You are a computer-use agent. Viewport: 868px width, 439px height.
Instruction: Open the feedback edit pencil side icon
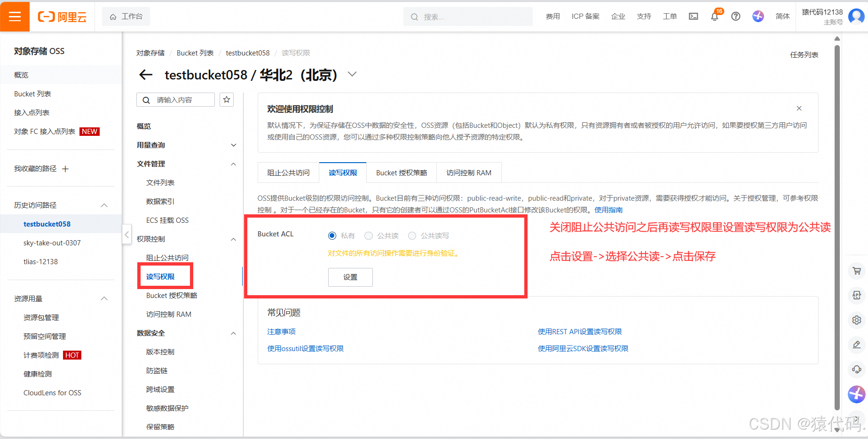click(857, 345)
